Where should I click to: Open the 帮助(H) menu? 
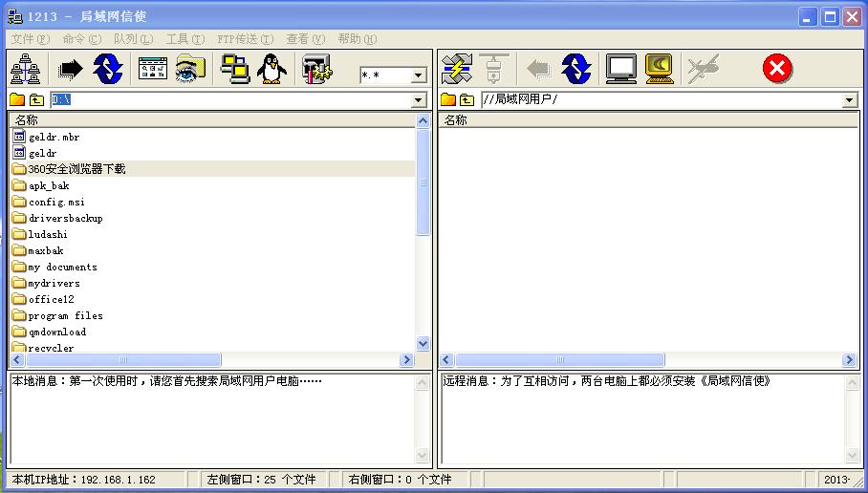[358, 39]
